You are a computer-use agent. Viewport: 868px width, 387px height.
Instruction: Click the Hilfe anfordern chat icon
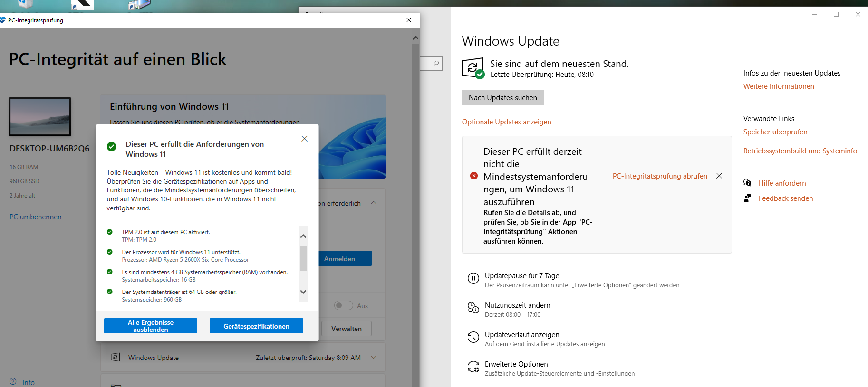pos(747,183)
